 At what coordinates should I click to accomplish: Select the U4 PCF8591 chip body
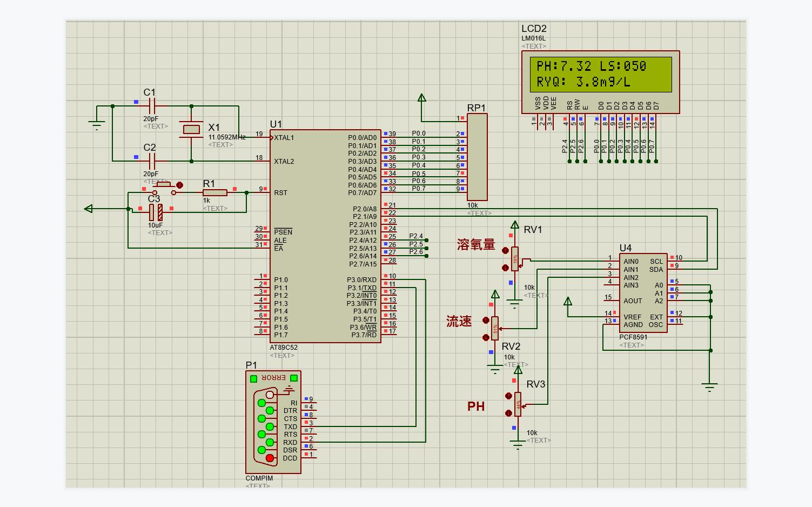[x=643, y=292]
